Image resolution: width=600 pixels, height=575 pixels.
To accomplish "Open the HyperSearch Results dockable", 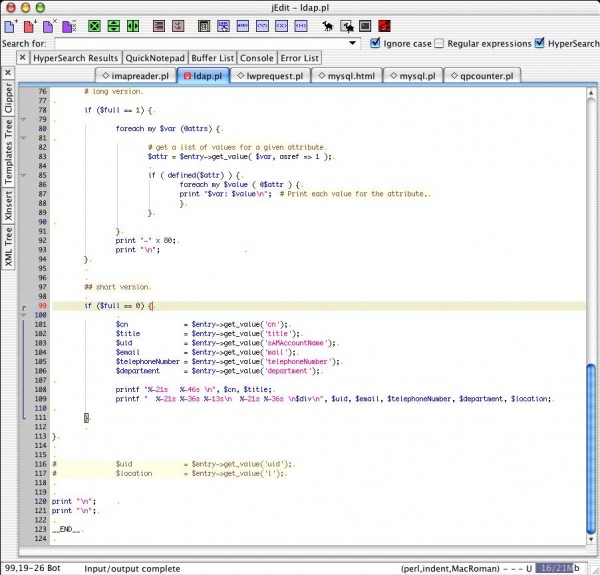I will [x=75, y=58].
